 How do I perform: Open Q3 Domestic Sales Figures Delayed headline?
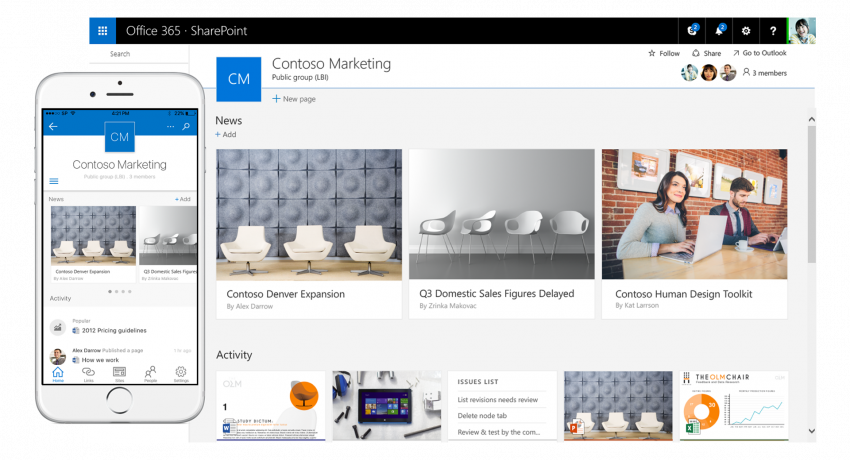point(496,294)
